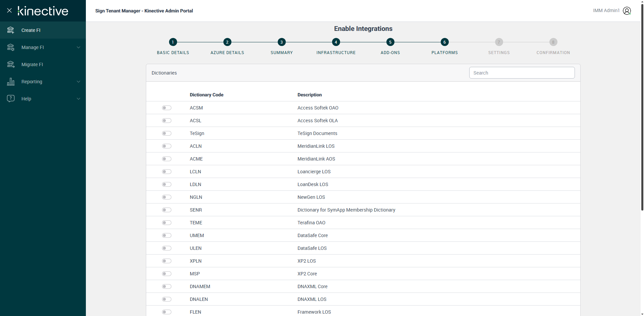Enable the TEME Terafina OAO toggle
644x316 pixels.
coord(167,223)
